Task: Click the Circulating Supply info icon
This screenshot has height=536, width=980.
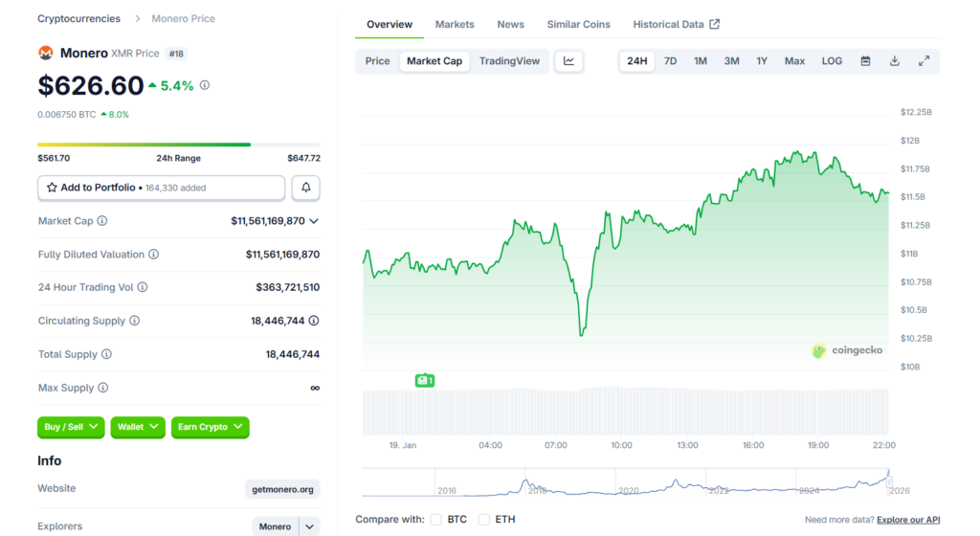Action: (134, 322)
